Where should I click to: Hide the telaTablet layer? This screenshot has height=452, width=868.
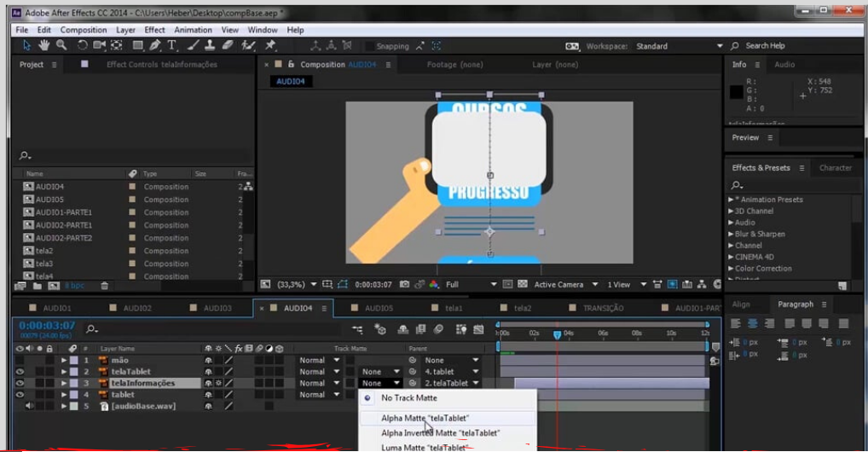coord(20,372)
